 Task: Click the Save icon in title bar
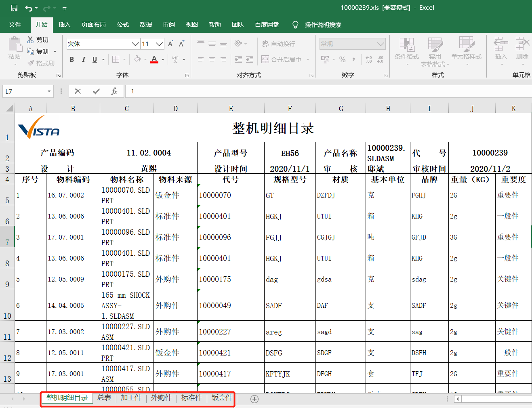click(x=14, y=8)
